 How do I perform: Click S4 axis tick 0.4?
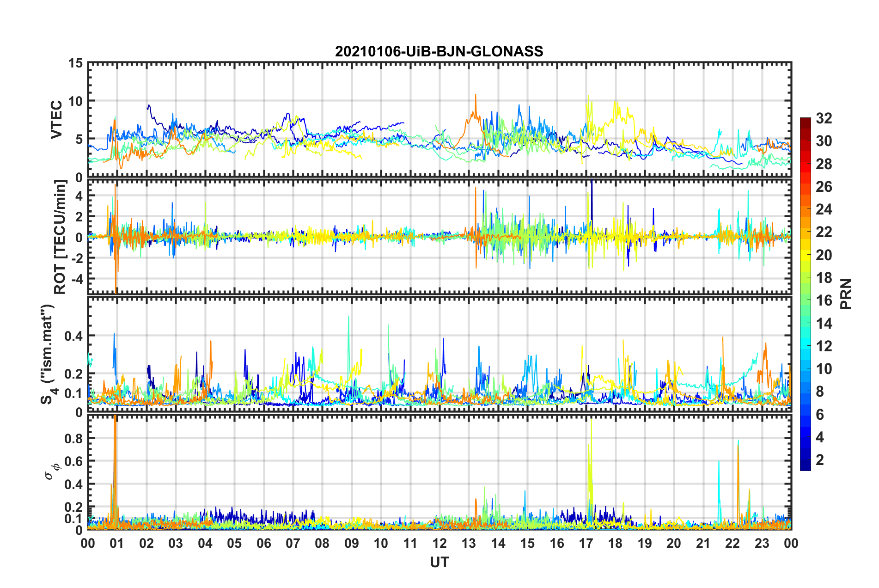(x=73, y=336)
